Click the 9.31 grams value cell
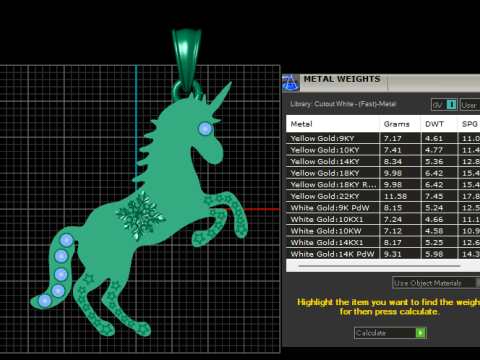Screen dimensions: 480x360 (x=400, y=254)
